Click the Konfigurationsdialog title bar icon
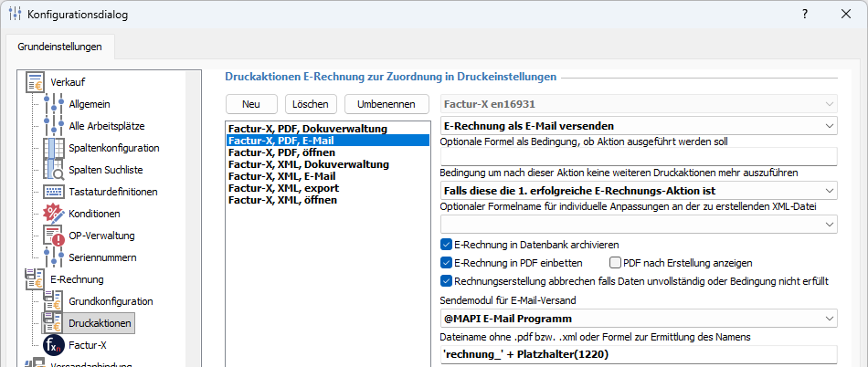868x367 pixels. 15,15
